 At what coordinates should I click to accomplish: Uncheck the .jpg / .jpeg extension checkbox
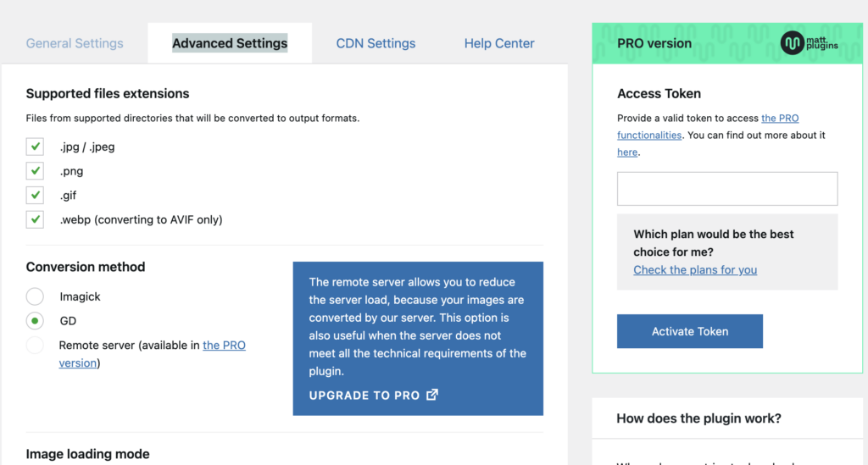[35, 147]
